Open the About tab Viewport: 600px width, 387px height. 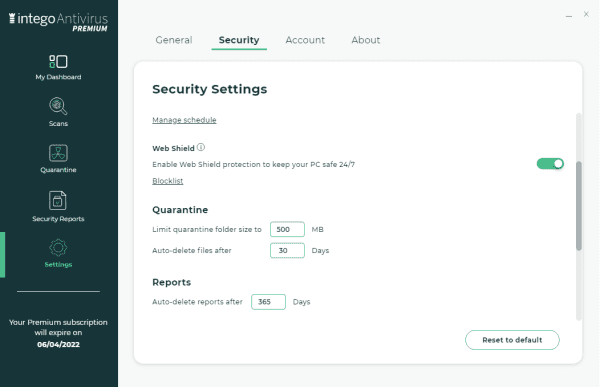click(x=365, y=40)
